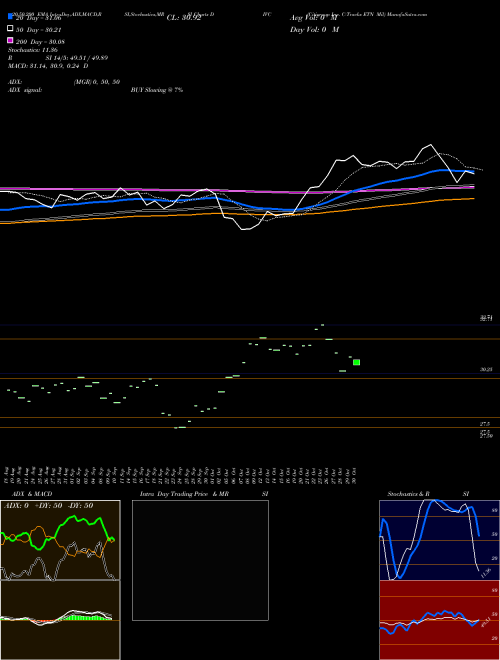Viewport: 500px width, 660px height.
Task: Click the 30.23 price level label
Action: tap(486, 370)
